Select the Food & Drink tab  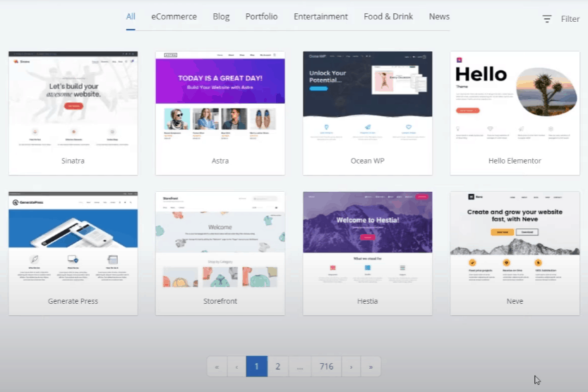pos(388,16)
